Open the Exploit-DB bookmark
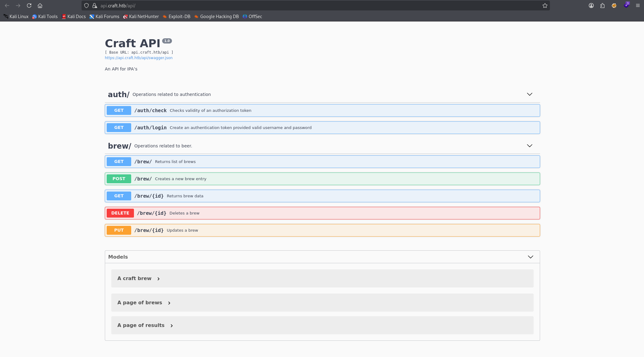This screenshot has width=644, height=357. point(177,17)
